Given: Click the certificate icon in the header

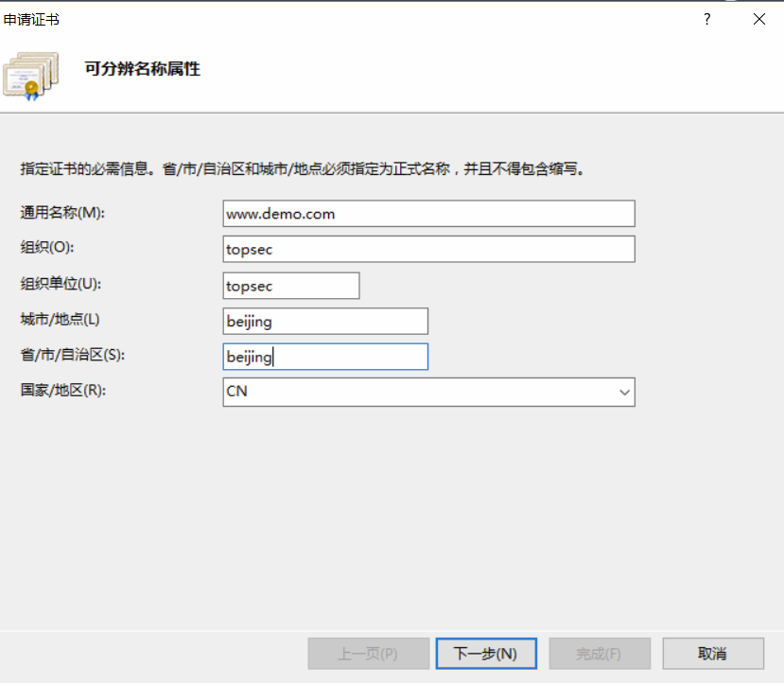Looking at the screenshot, I should 30,76.
